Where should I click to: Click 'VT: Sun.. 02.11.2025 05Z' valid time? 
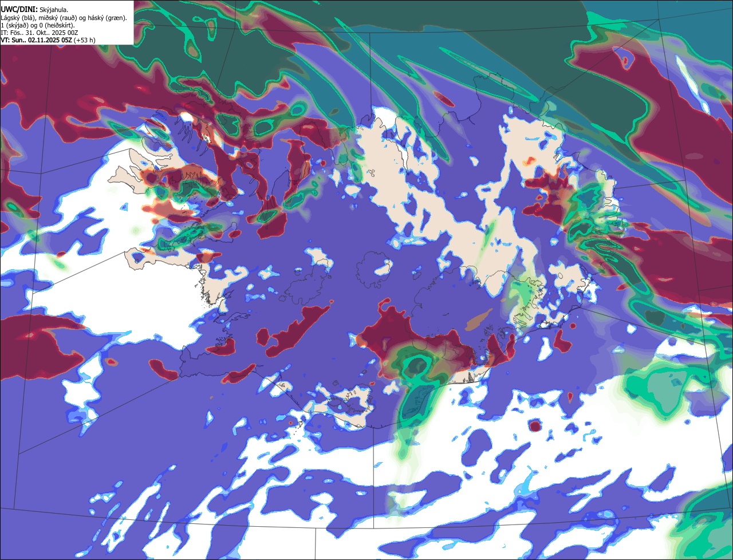pos(36,40)
